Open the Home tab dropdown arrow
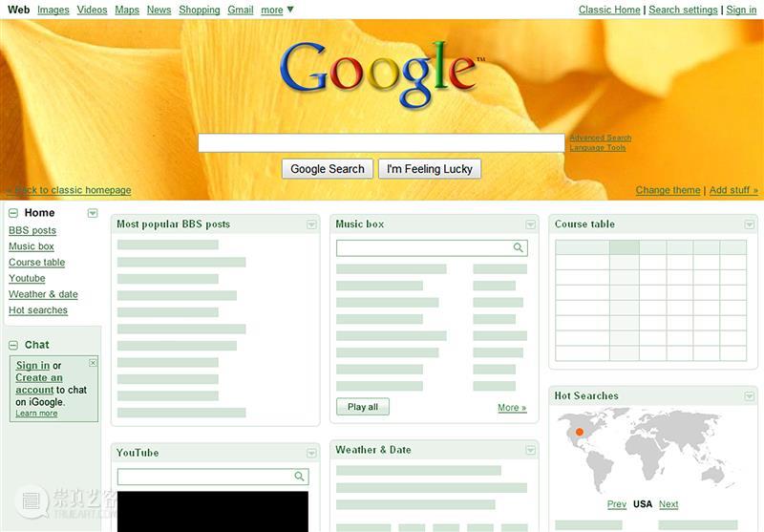This screenshot has height=532, width=764. (x=92, y=213)
